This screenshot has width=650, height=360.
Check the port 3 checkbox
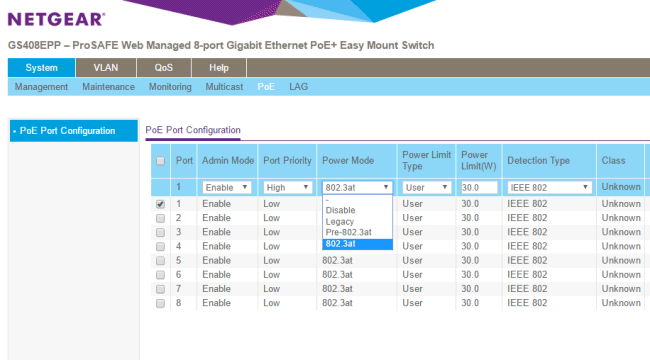point(160,232)
